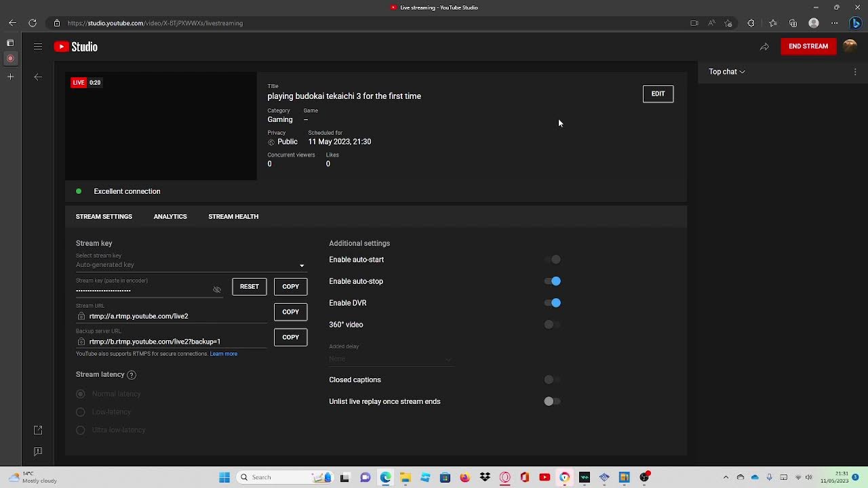Add this page to favorites
This screenshot has width=868, height=488.
[728, 23]
